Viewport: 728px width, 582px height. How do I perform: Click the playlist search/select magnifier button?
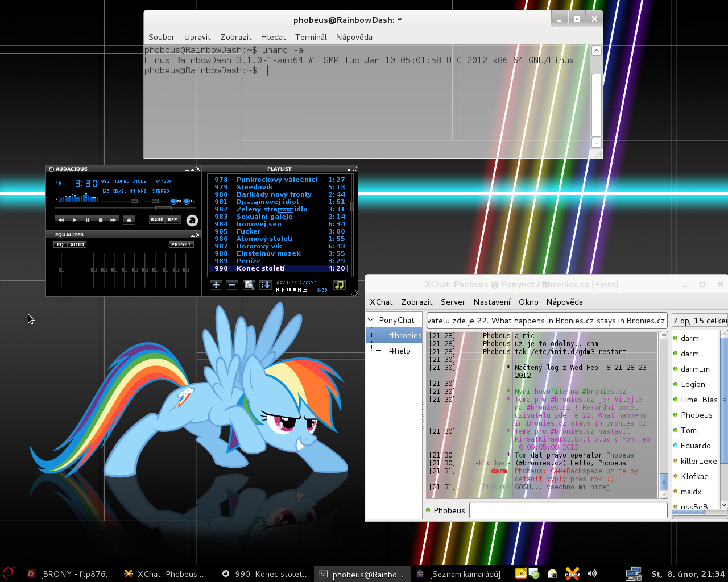tap(249, 285)
